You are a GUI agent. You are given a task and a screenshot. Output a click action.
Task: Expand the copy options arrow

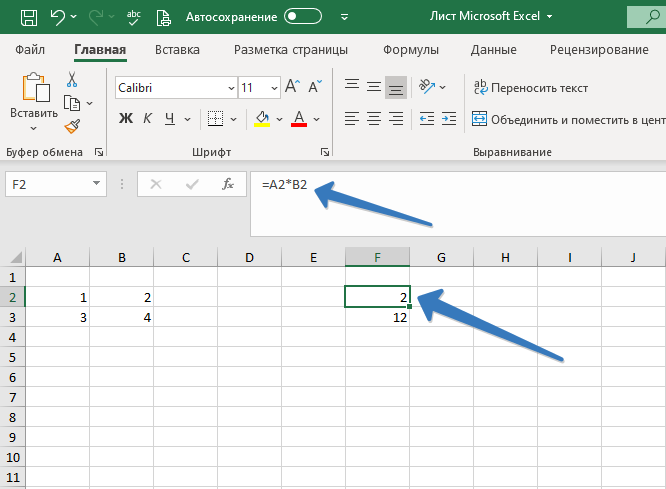pos(90,103)
